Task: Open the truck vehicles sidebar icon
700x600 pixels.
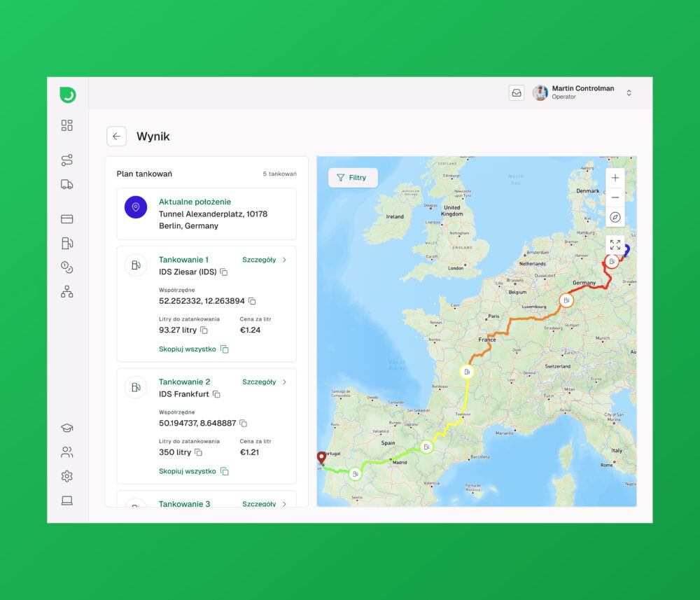Action: tap(67, 184)
